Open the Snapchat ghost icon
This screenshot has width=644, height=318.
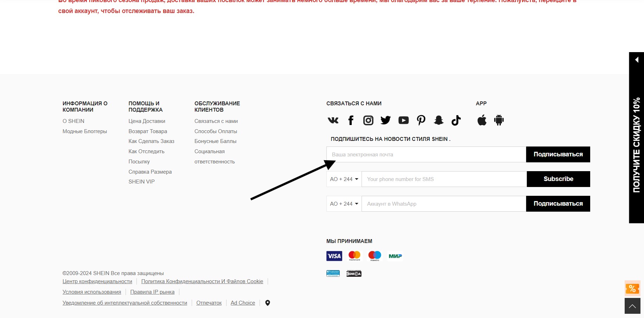pyautogui.click(x=439, y=120)
